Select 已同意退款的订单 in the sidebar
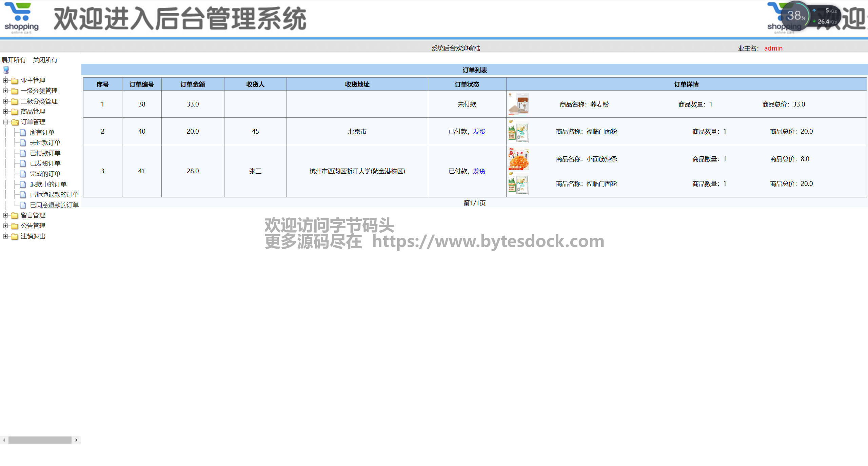This screenshot has width=868, height=466. point(54,205)
